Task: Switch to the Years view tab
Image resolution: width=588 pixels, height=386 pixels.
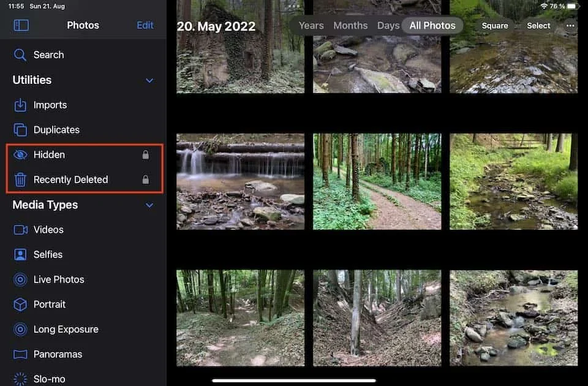Action: pyautogui.click(x=311, y=26)
